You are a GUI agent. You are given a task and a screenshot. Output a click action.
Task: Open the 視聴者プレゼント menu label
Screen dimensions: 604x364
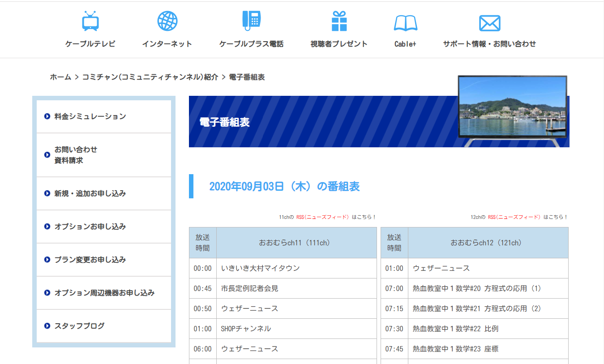[x=339, y=44]
